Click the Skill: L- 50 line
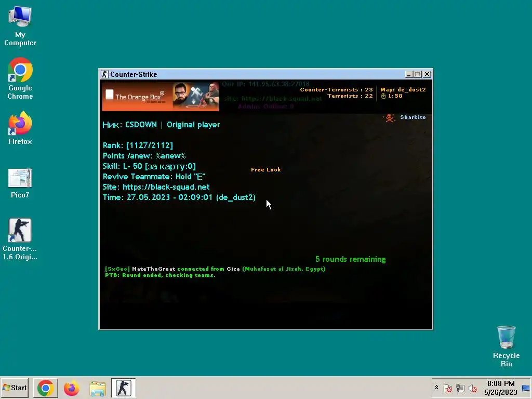This screenshot has height=399, width=532. pos(149,166)
